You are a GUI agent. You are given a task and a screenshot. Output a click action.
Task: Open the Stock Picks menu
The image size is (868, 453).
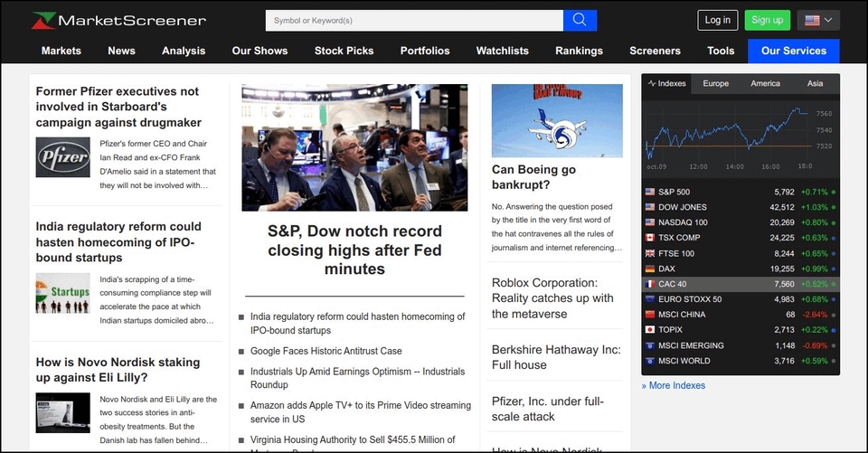point(344,51)
